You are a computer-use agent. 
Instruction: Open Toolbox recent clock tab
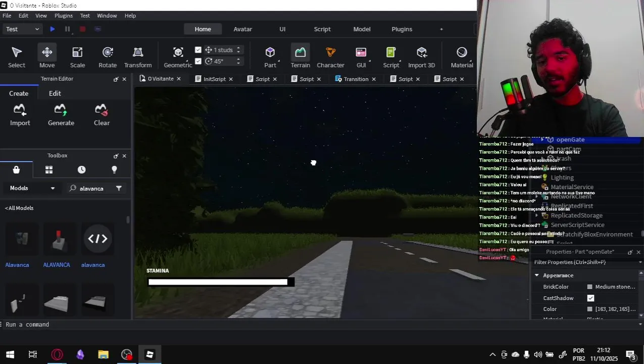coord(81,170)
